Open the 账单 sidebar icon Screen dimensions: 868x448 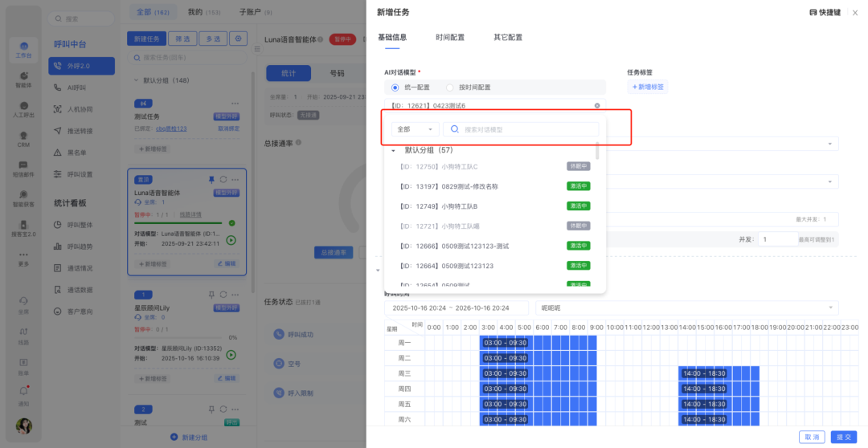coord(23,364)
